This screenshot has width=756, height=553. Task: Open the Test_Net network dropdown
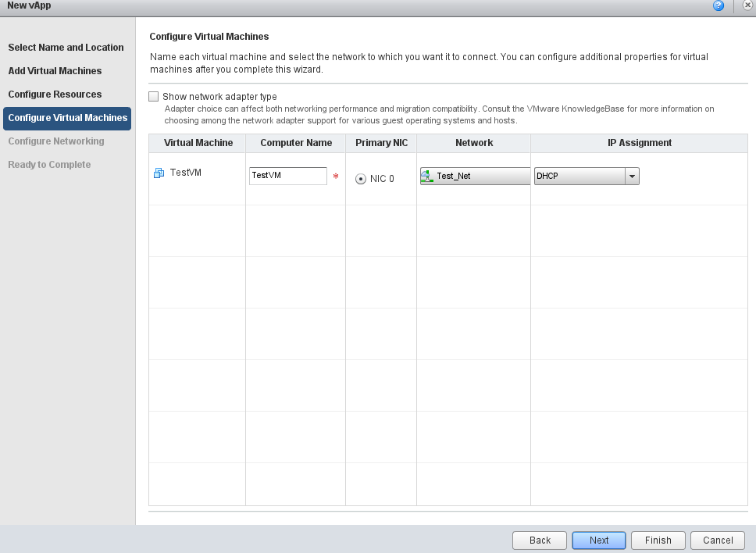475,177
